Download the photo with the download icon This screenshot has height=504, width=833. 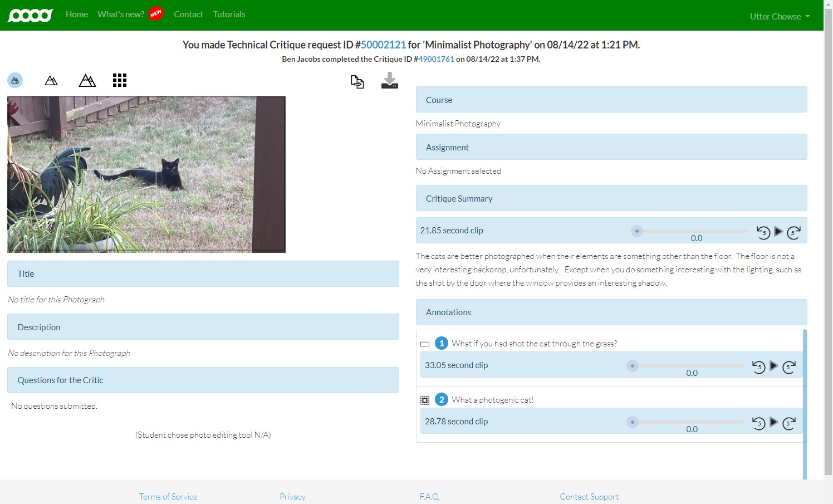pyautogui.click(x=390, y=81)
